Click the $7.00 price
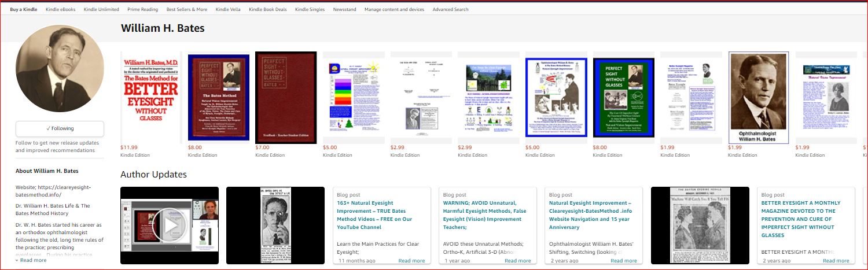This screenshot has width=868, height=270. tap(262, 147)
